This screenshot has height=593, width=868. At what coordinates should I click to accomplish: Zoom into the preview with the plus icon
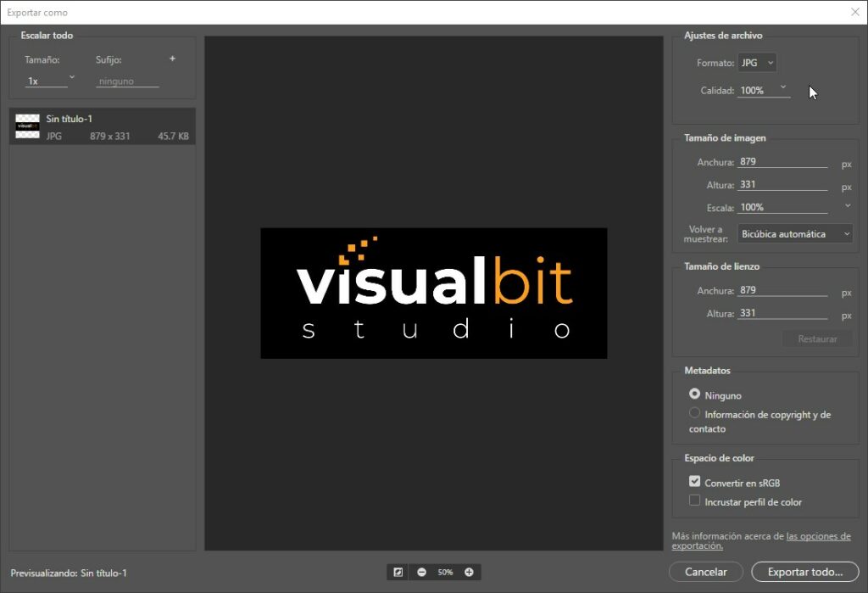(469, 572)
